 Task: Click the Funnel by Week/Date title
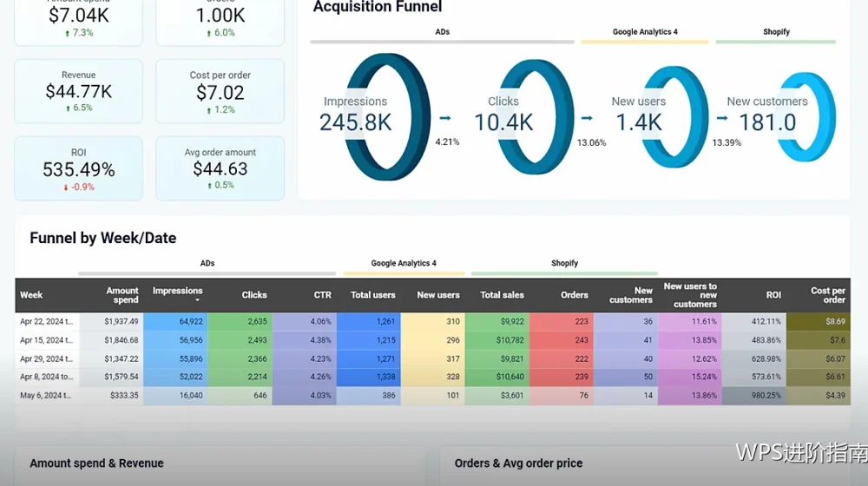[x=103, y=238]
